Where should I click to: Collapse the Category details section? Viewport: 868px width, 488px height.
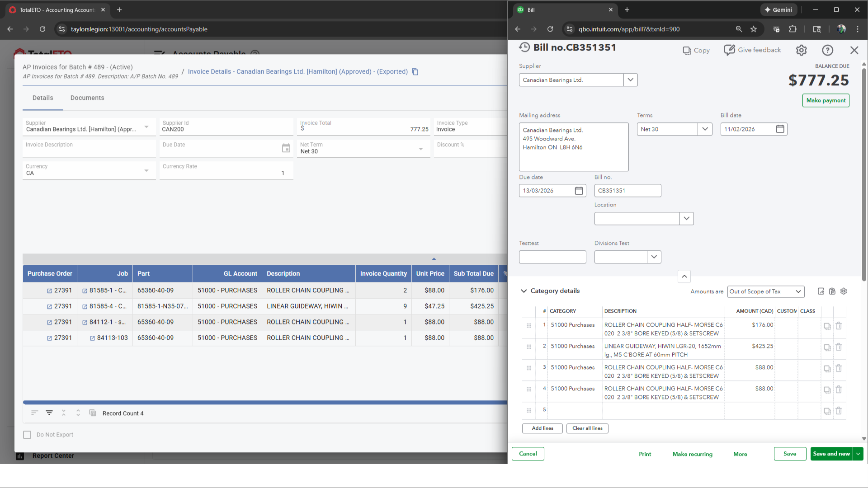coord(524,291)
